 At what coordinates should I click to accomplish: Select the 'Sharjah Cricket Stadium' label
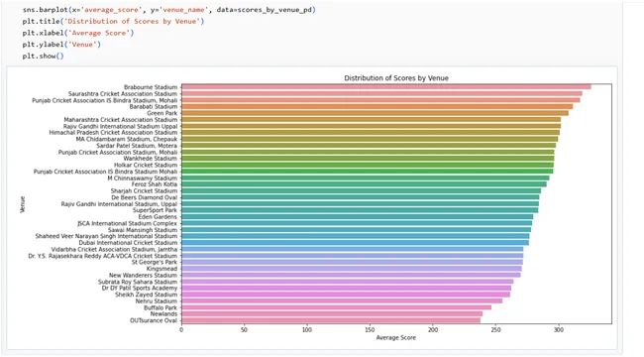145,190
